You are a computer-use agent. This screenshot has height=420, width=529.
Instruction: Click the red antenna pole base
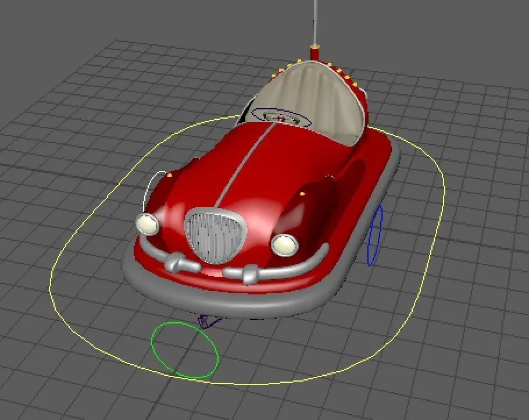(x=314, y=54)
